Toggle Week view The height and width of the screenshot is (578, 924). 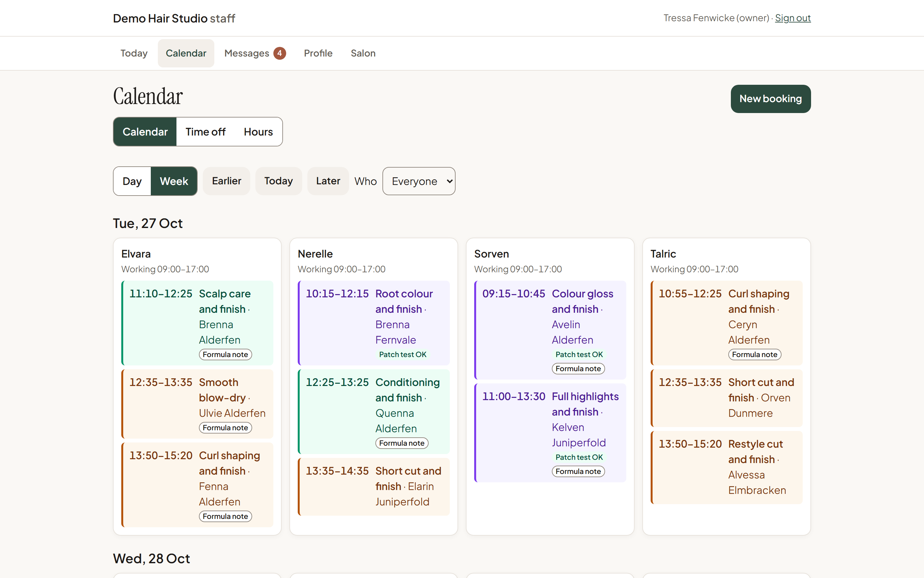point(174,181)
